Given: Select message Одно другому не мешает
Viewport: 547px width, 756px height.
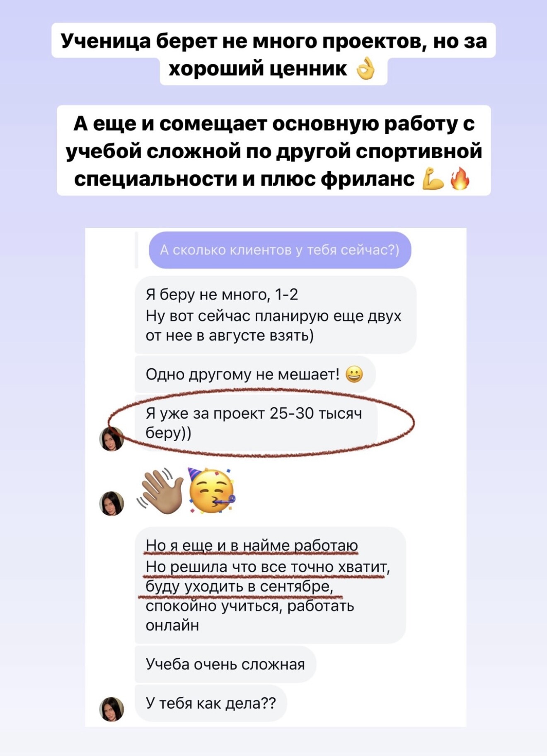Looking at the screenshot, I should (x=255, y=374).
